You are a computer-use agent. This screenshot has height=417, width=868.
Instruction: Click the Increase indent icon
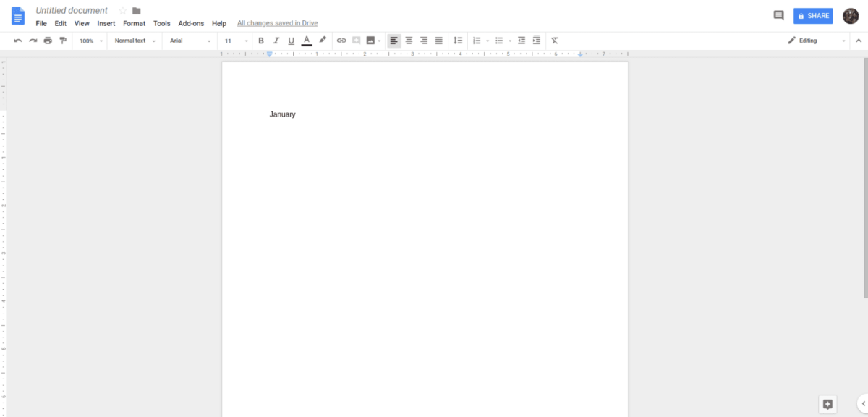click(536, 41)
